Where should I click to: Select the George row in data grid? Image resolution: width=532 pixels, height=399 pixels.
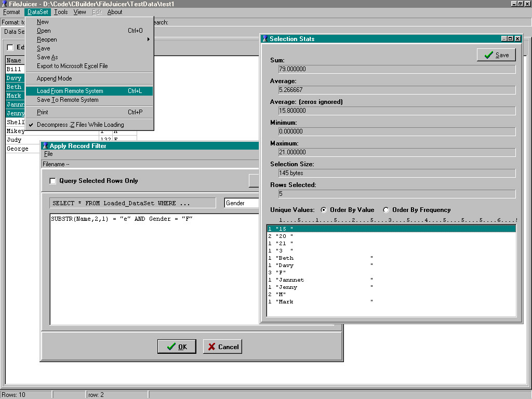22,149
